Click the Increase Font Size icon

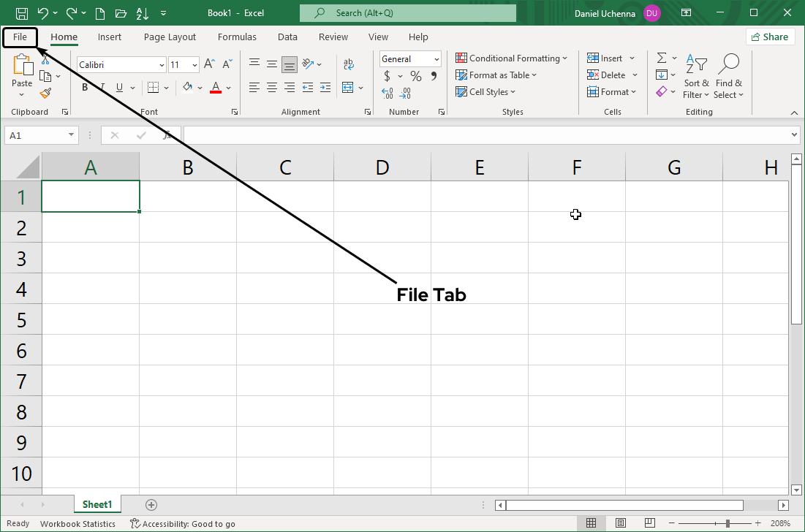pyautogui.click(x=209, y=64)
